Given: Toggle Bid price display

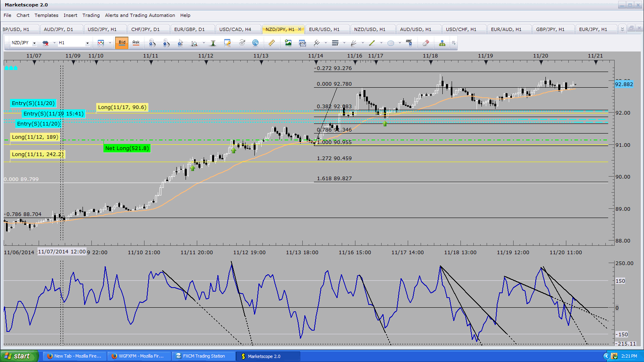Looking at the screenshot, I should click(x=122, y=43).
